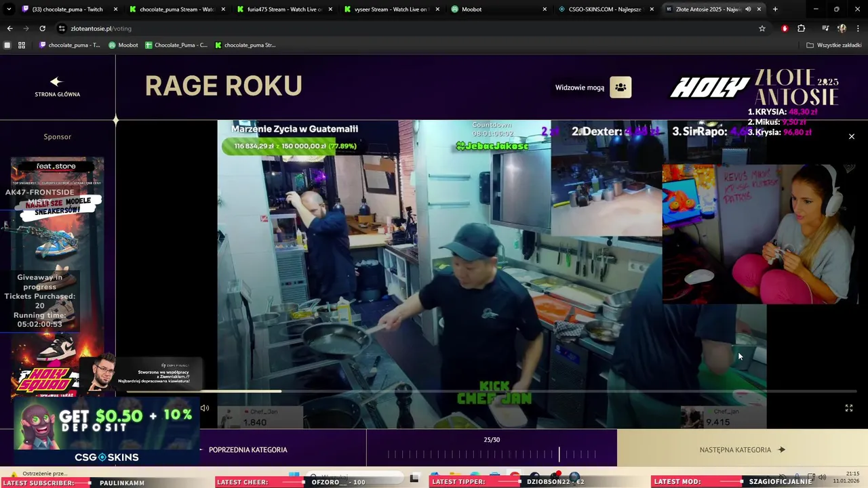
Task: Seek along the video progress bar
Action: tap(491, 391)
